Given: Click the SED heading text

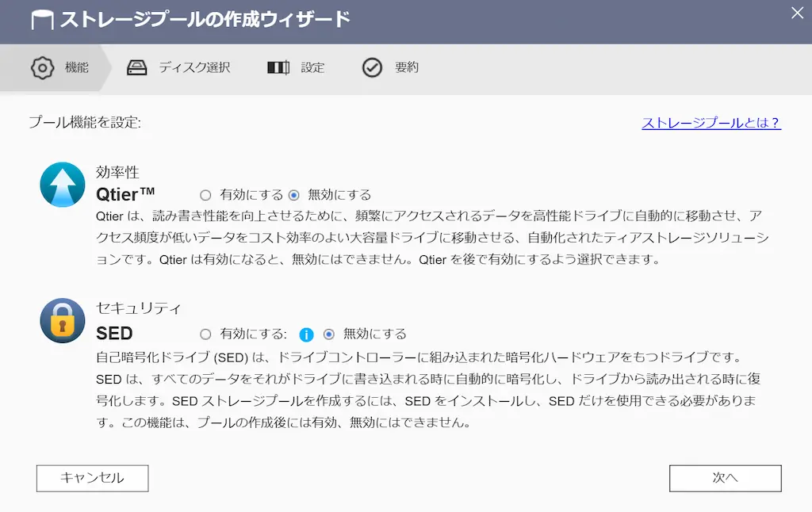Looking at the screenshot, I should [114, 334].
